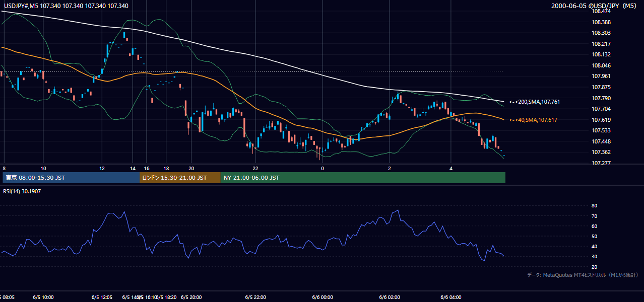Screen dimensions: 644x302
Task: Click price axis value 107.961
Action: [601, 77]
